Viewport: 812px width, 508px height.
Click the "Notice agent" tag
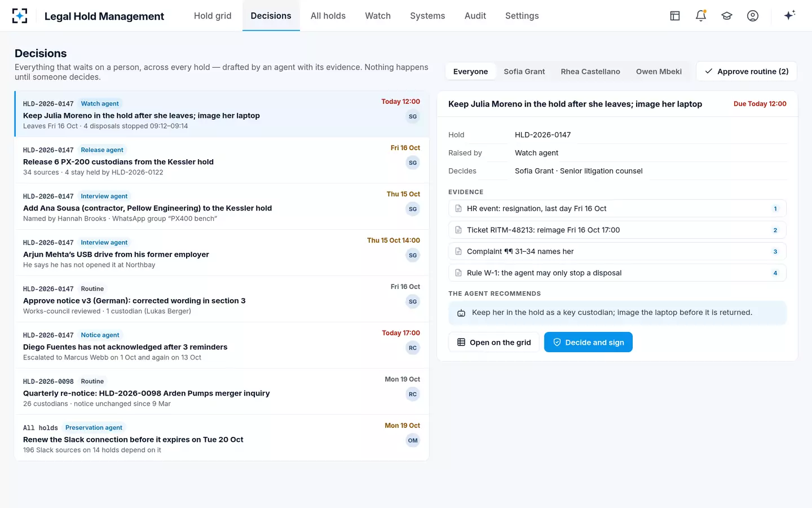[x=100, y=335]
